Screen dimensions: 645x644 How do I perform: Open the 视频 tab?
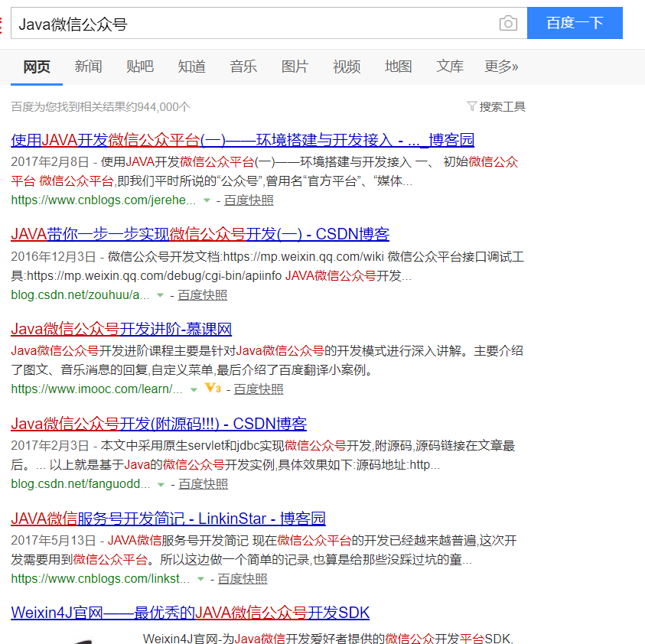click(x=347, y=67)
